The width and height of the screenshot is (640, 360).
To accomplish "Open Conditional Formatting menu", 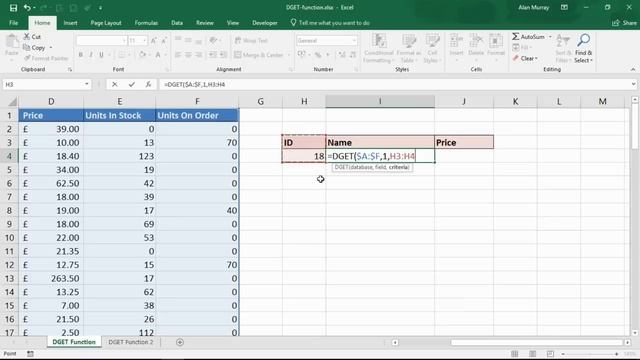I will point(379,48).
